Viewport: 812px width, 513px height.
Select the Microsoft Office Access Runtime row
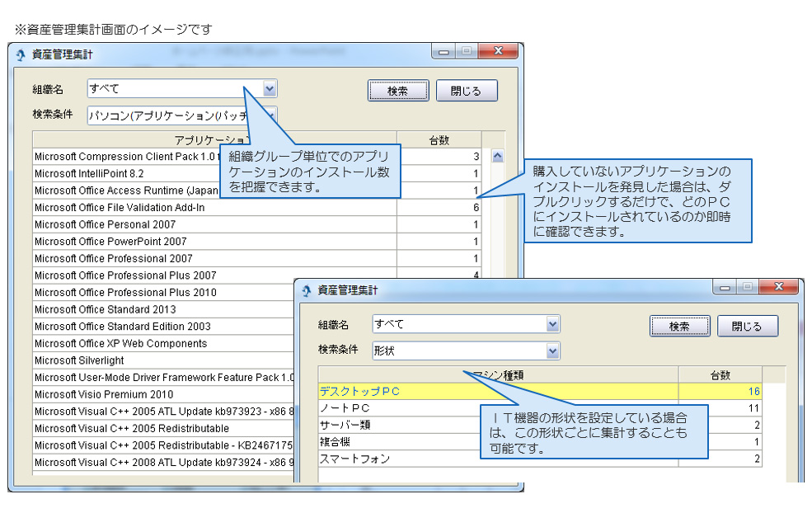[x=257, y=191]
